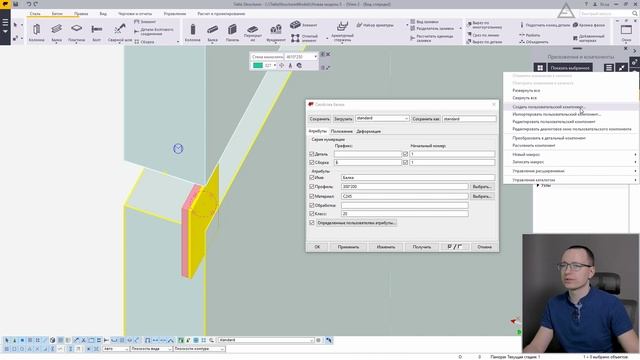The width and height of the screenshot is (640, 360).
Task: Click the search magnifier in quick launch
Action: click(x=635, y=13)
